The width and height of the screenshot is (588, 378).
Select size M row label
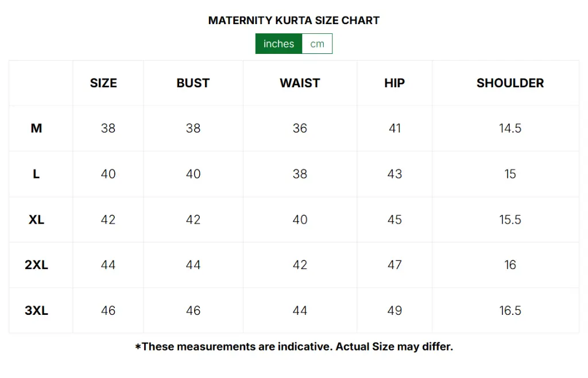pos(36,128)
